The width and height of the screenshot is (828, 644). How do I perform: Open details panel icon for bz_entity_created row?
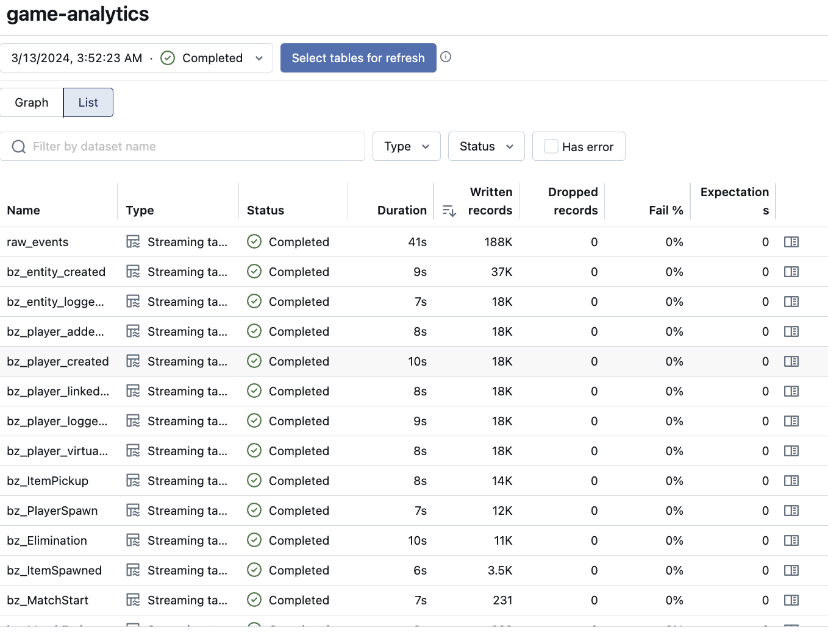(791, 272)
